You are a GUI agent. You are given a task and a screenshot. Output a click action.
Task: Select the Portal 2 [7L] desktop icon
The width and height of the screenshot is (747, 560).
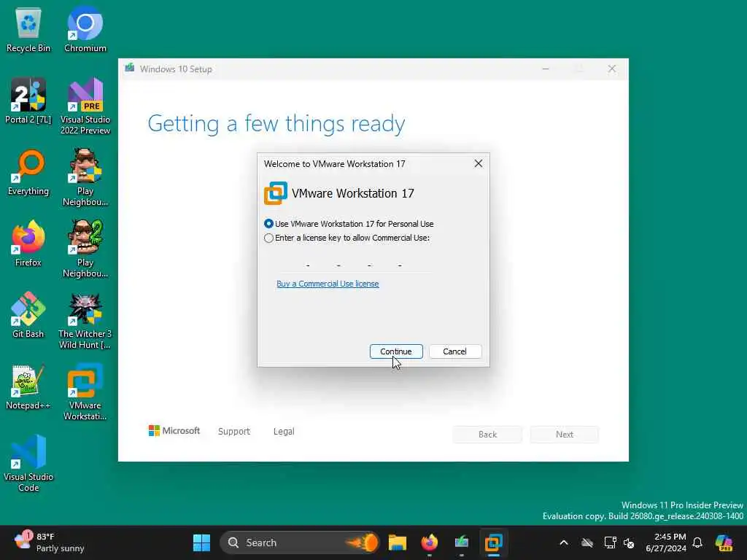28,101
